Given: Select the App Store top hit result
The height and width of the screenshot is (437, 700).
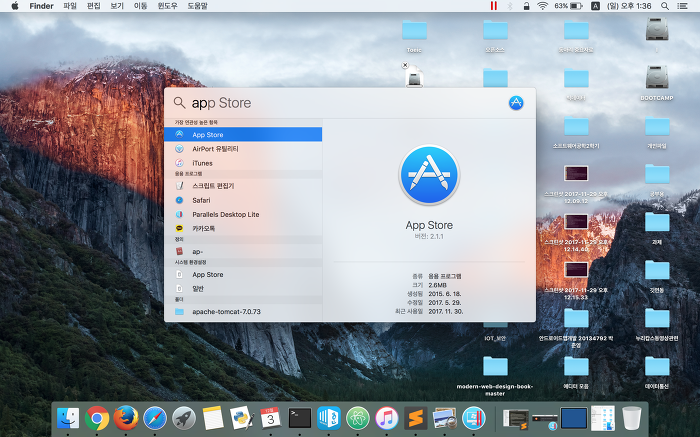Looking at the screenshot, I should [x=243, y=134].
